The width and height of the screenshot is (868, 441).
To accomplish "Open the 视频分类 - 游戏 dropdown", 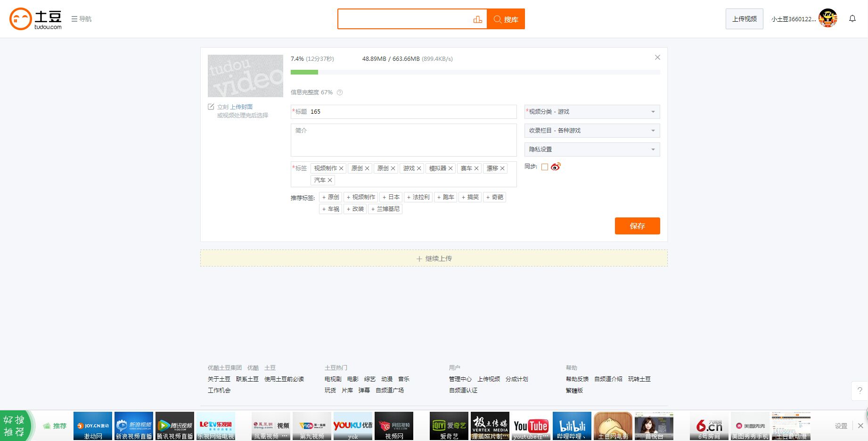I will click(x=592, y=112).
